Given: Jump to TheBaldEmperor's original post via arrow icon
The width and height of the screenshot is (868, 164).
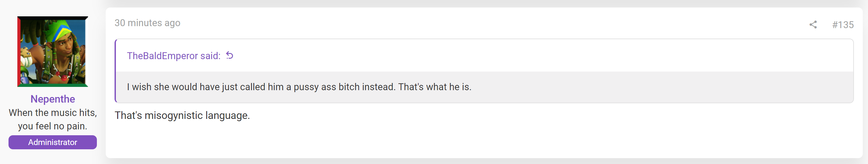Looking at the screenshot, I should [x=229, y=55].
